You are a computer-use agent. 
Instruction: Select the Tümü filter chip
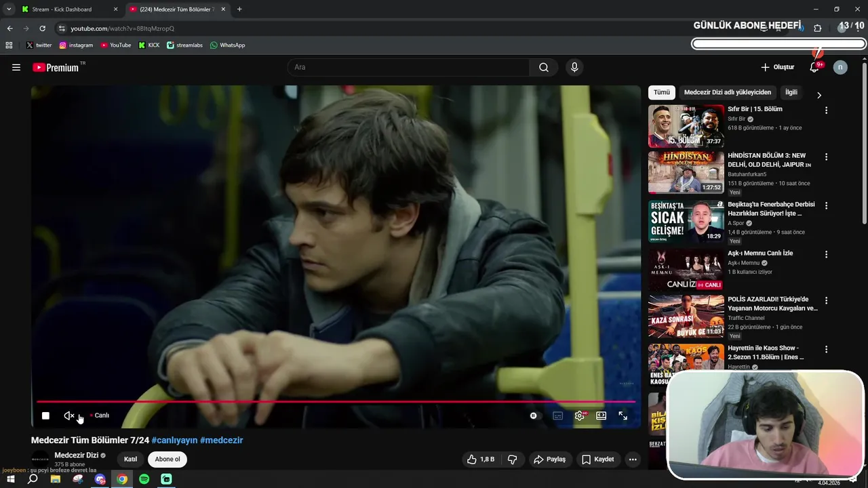pos(661,92)
